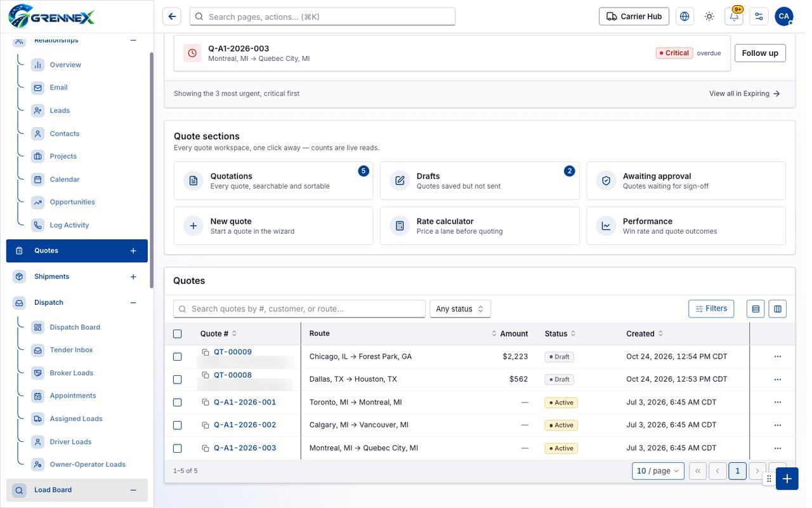
Task: Collapse the Load Board sidebar section
Action: click(x=133, y=490)
